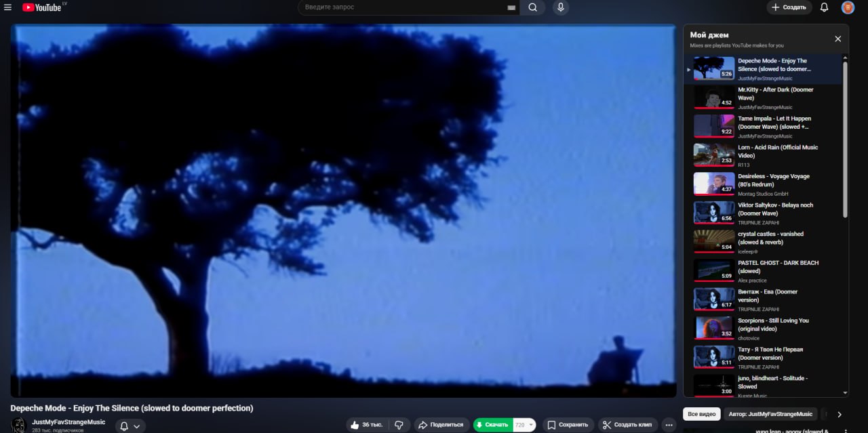868x433 pixels.
Task: Open Desireless Voyage Voyage thumbnail
Action: [713, 184]
